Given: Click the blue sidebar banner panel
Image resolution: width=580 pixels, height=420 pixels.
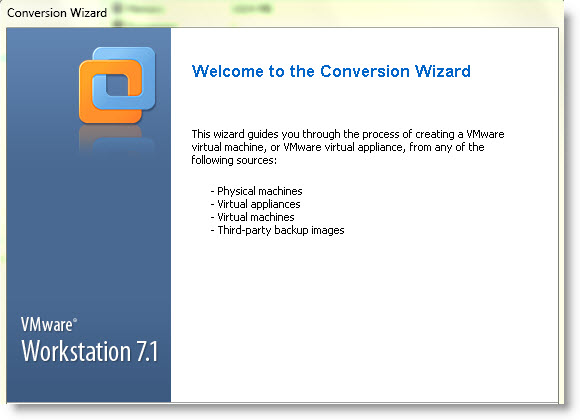Looking at the screenshot, I should coord(88,215).
